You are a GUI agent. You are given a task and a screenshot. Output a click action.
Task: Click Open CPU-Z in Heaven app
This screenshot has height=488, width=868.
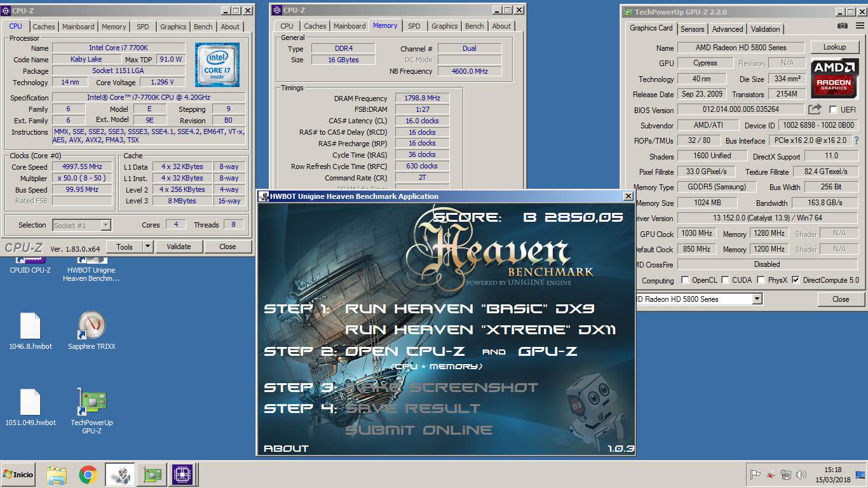coord(405,351)
